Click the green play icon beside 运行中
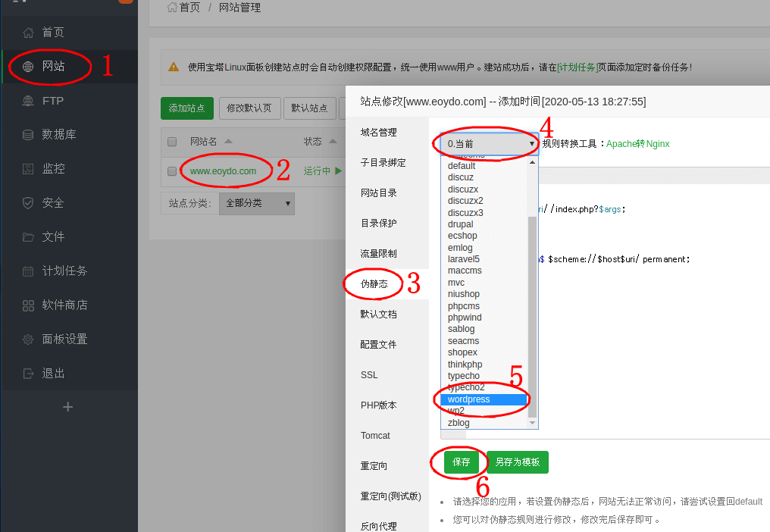The image size is (770, 532). tap(338, 171)
